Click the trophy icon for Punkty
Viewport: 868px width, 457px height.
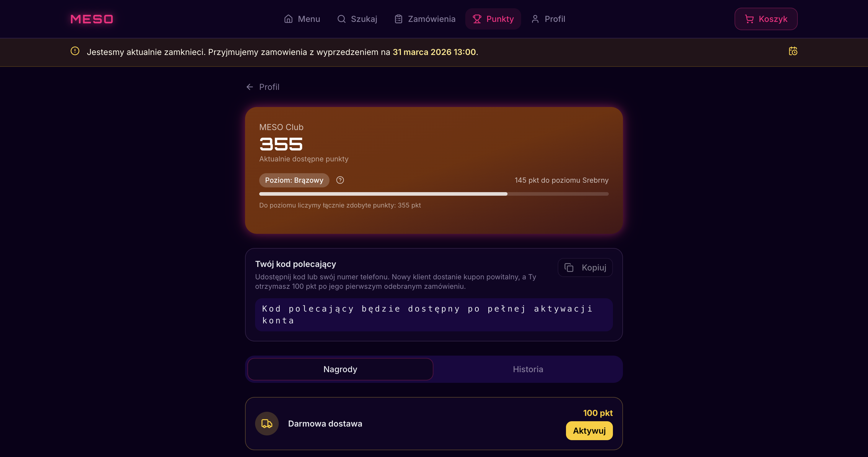pyautogui.click(x=477, y=19)
